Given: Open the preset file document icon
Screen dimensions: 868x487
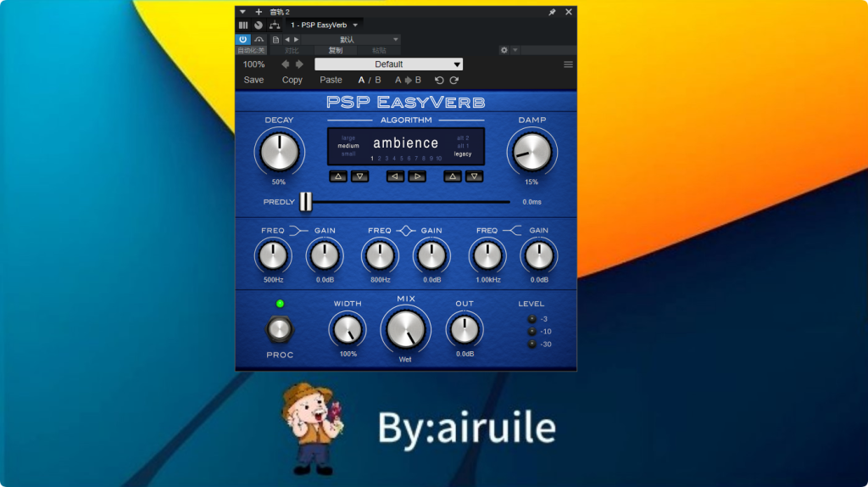Looking at the screenshot, I should (x=275, y=40).
